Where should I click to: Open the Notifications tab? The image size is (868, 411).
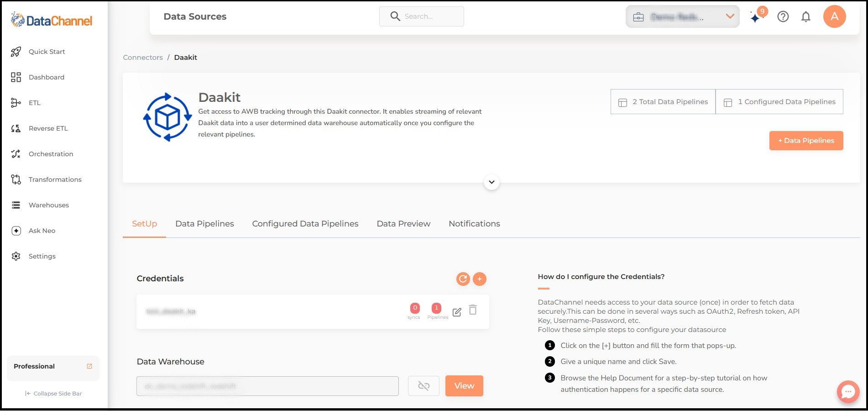tap(475, 224)
